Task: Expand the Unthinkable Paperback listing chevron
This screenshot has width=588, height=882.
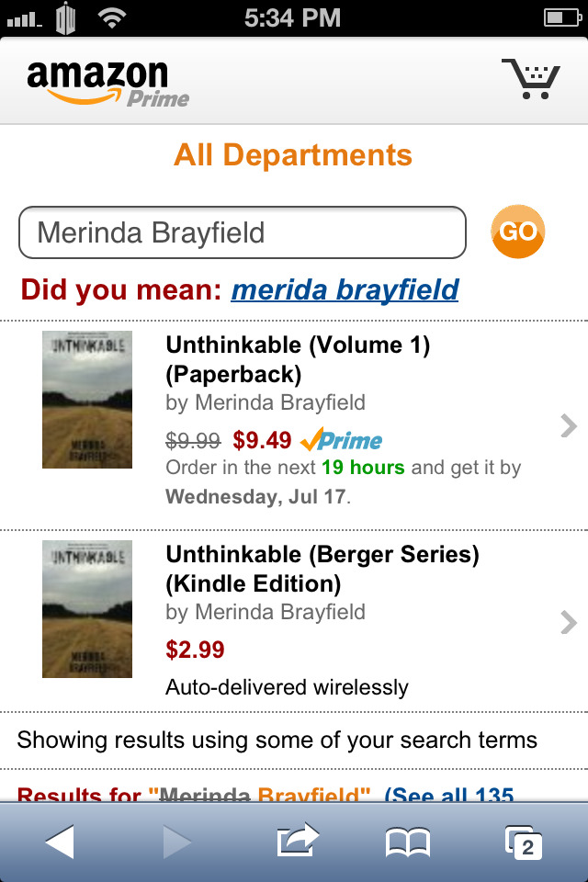Action: pyautogui.click(x=569, y=425)
